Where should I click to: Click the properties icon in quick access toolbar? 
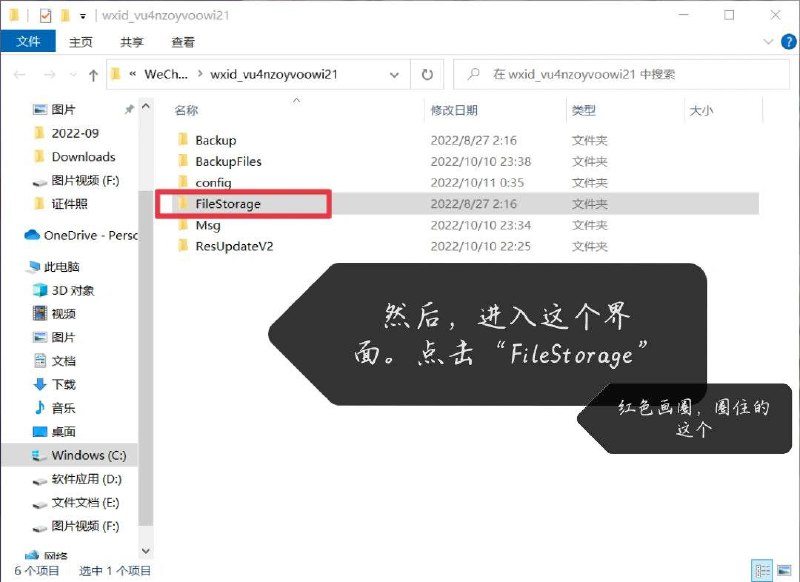43,15
